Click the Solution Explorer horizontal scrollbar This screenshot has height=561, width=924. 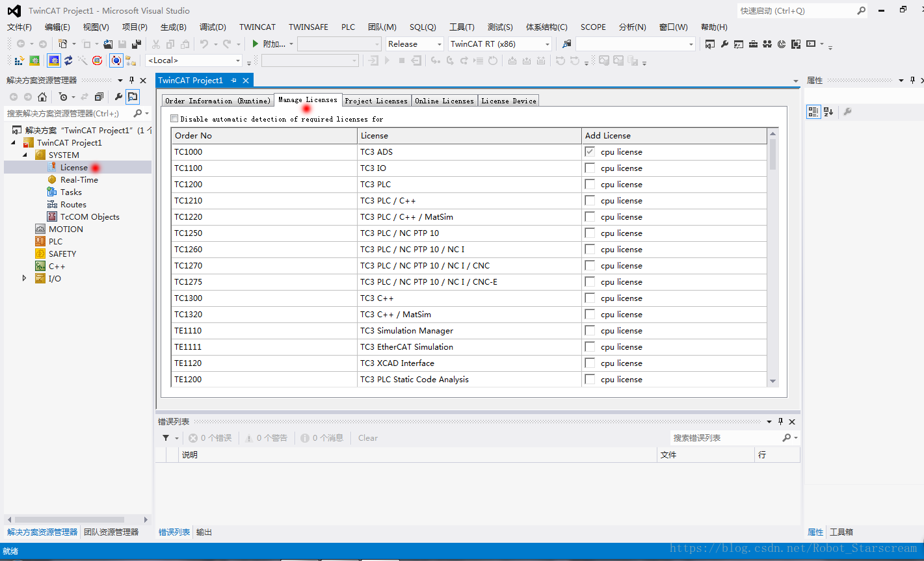click(68, 519)
